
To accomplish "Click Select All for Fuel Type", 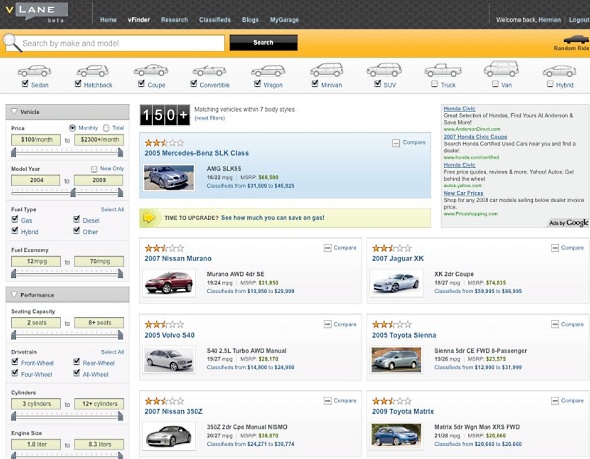I will [112, 209].
